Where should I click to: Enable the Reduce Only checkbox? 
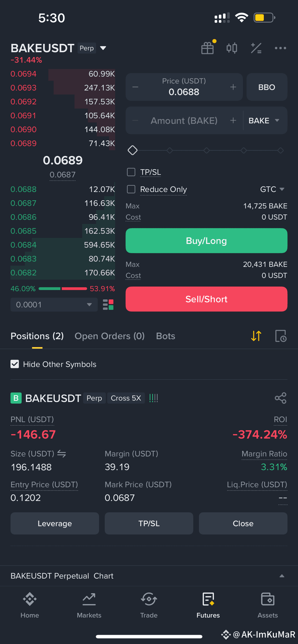click(131, 189)
